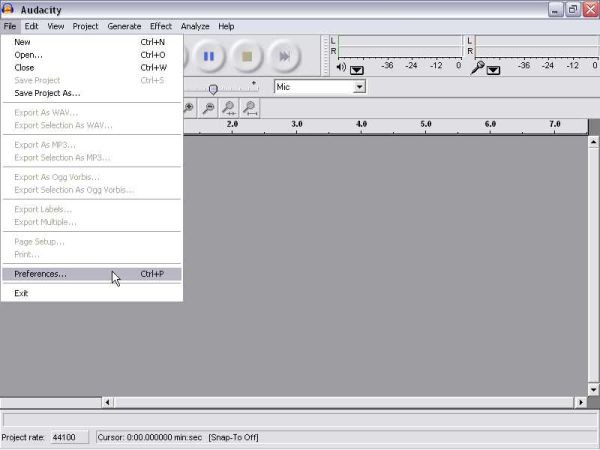Viewport: 600px width, 450px height.
Task: Click the input level meter bar
Action: click(537, 46)
